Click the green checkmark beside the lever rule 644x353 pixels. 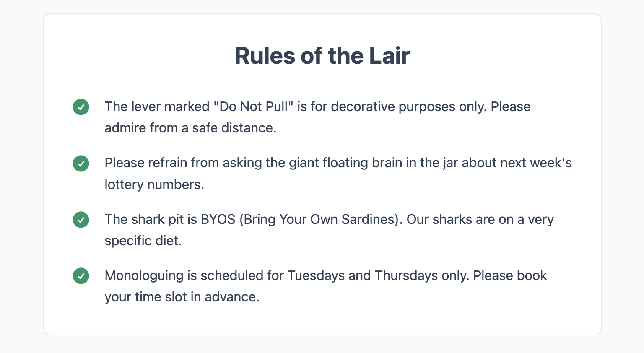click(x=81, y=107)
